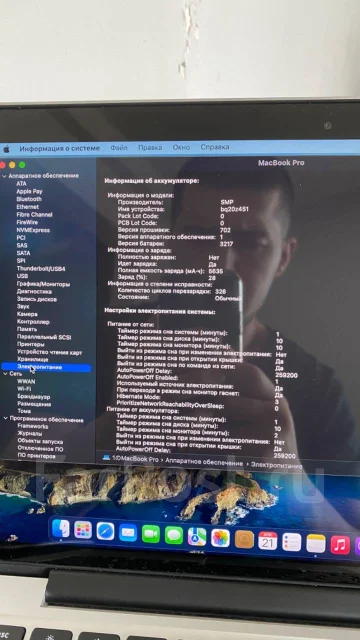Click Аппаратное обеспечение in the path bar
The height and width of the screenshot is (640, 360).
tap(204, 463)
